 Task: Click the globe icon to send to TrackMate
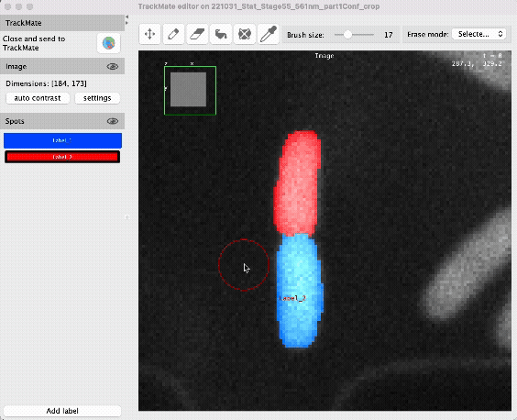click(109, 43)
